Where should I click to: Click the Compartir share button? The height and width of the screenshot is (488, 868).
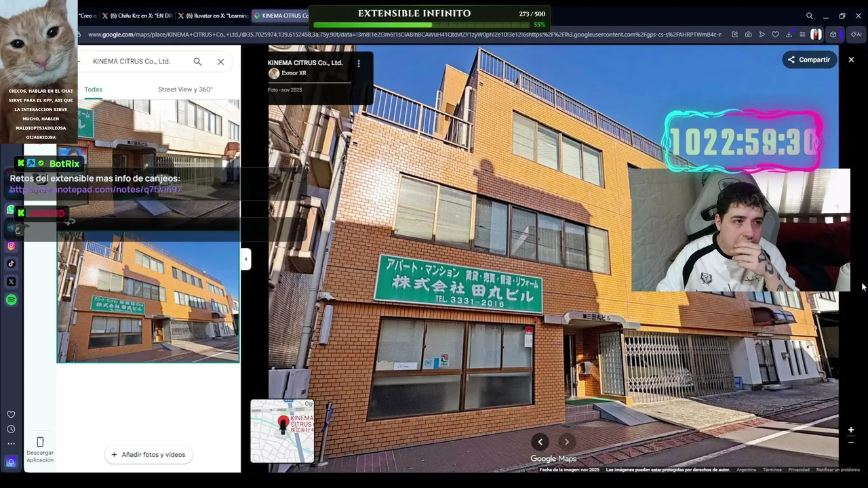[808, 60]
